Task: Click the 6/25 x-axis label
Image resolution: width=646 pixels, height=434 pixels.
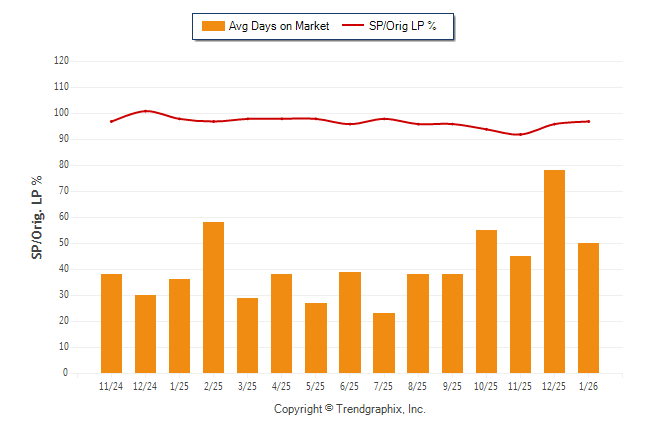Action: [350, 386]
